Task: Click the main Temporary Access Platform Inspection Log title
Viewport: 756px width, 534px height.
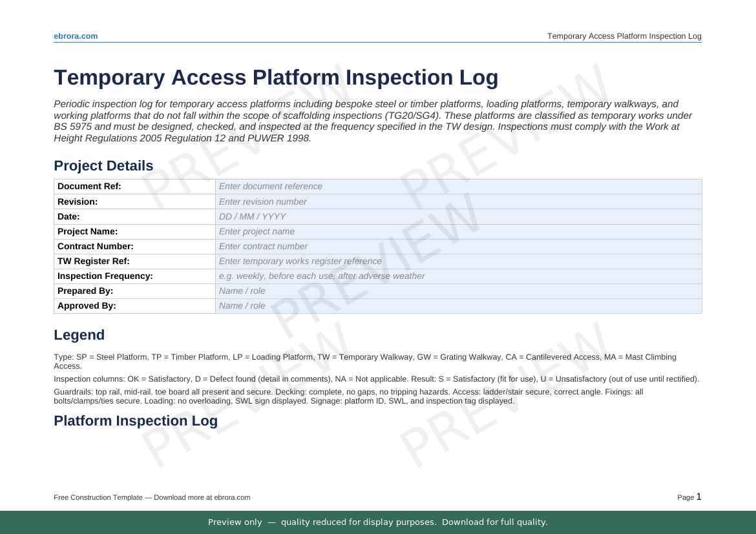Action: [x=276, y=77]
